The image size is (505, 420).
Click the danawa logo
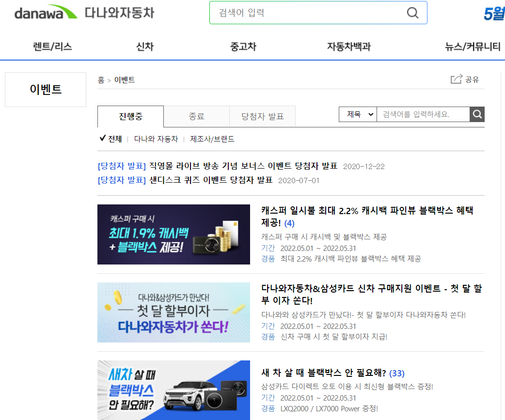(46, 12)
